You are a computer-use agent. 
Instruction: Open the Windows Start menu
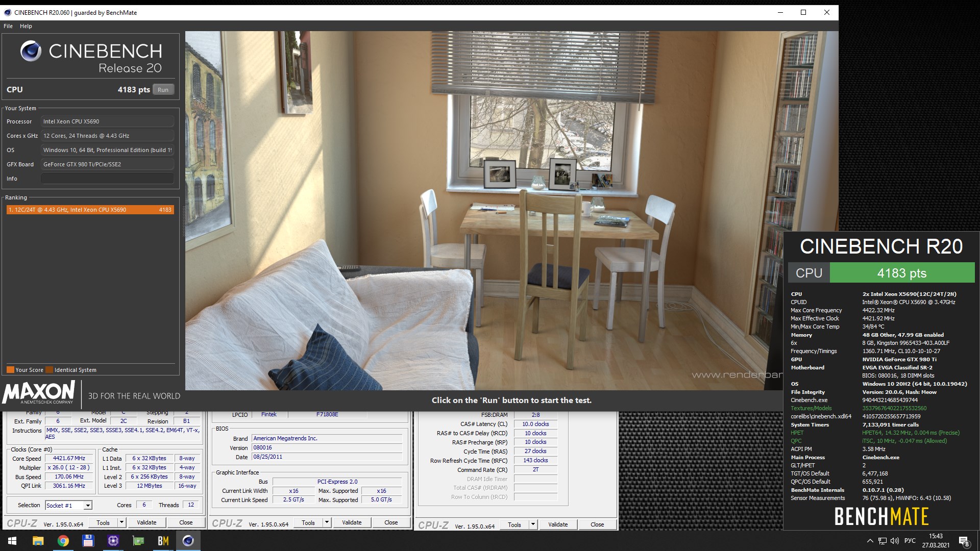pyautogui.click(x=12, y=541)
